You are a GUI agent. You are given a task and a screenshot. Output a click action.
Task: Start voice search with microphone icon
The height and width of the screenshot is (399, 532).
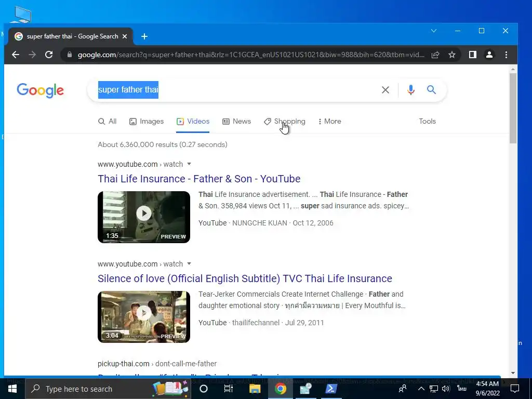tap(411, 90)
